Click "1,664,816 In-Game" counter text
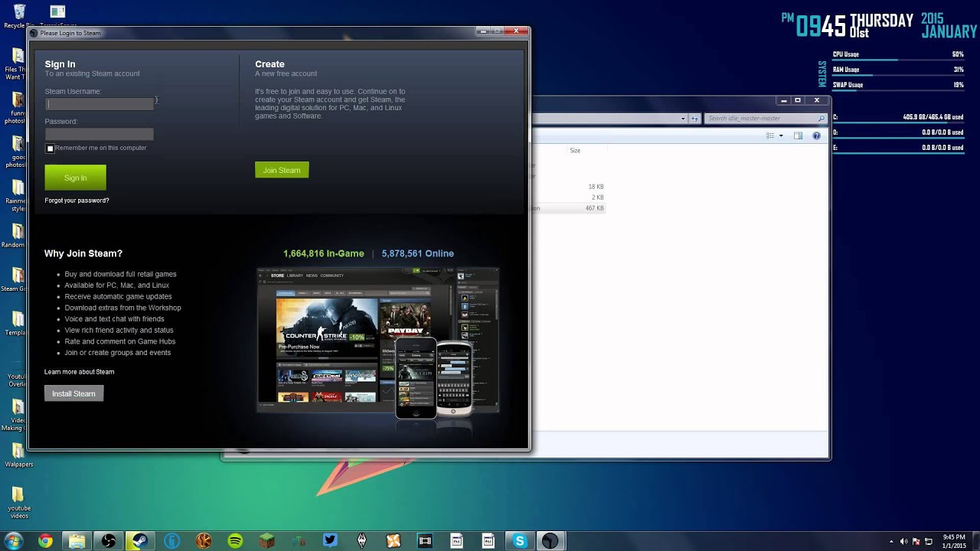The height and width of the screenshot is (551, 980). coord(324,253)
